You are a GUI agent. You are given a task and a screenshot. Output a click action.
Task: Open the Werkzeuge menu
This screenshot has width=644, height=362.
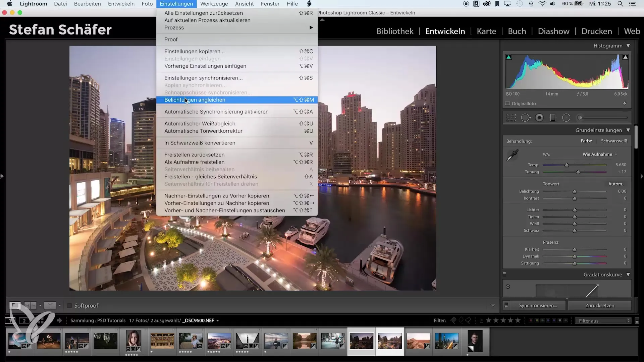(214, 4)
